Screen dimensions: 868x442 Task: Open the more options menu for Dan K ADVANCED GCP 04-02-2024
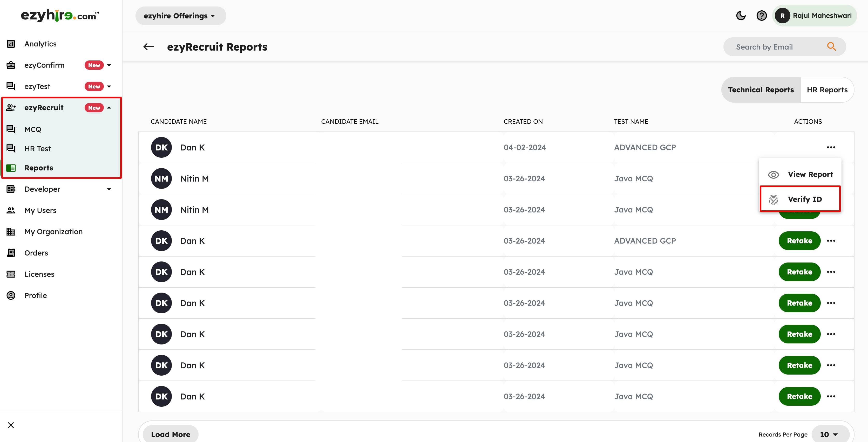point(831,147)
